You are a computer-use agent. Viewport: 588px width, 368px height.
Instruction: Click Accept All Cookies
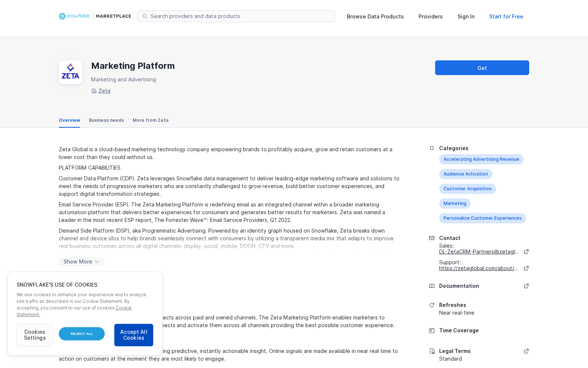(x=134, y=335)
